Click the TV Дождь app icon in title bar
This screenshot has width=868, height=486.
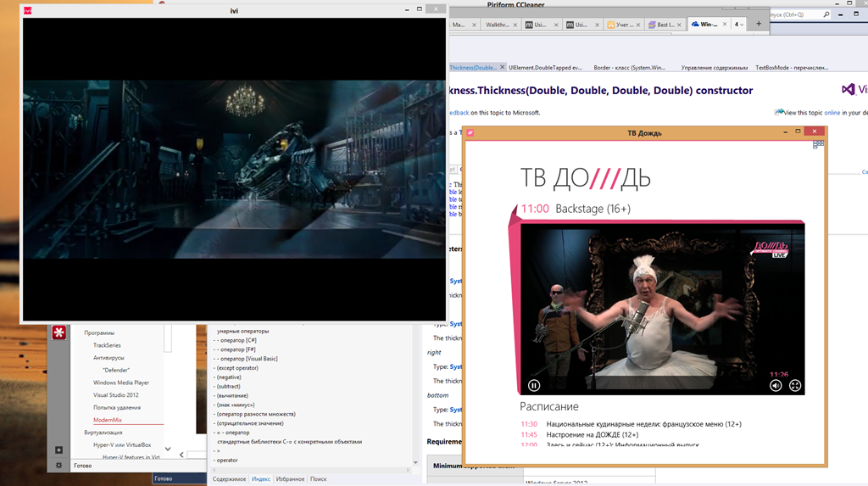470,132
